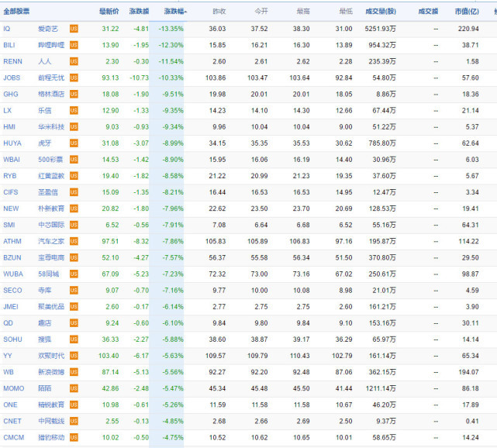
Task: Open the 爱奇艺 stock name link
Action: point(48,29)
